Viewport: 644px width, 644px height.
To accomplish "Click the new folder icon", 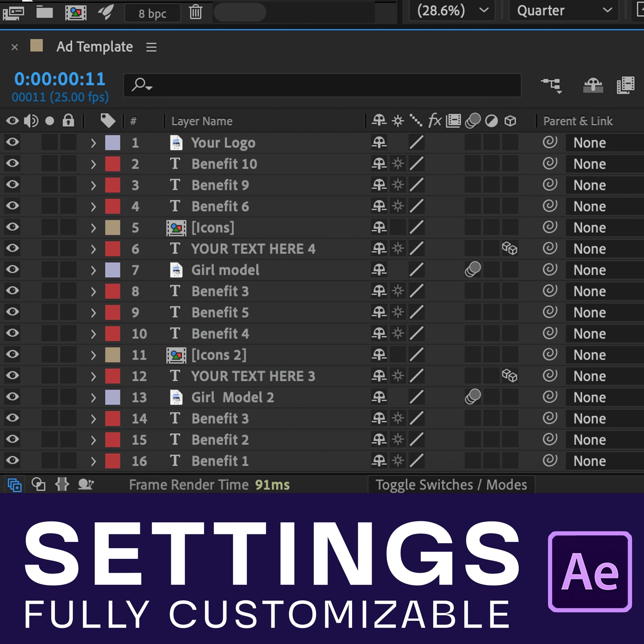I will pyautogui.click(x=45, y=12).
